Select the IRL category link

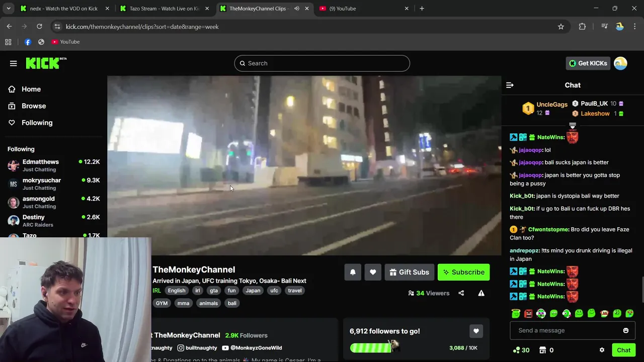156,291
